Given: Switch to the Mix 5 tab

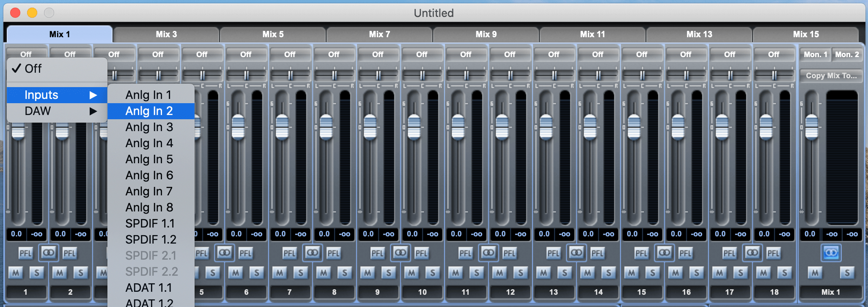Looking at the screenshot, I should coord(273,34).
